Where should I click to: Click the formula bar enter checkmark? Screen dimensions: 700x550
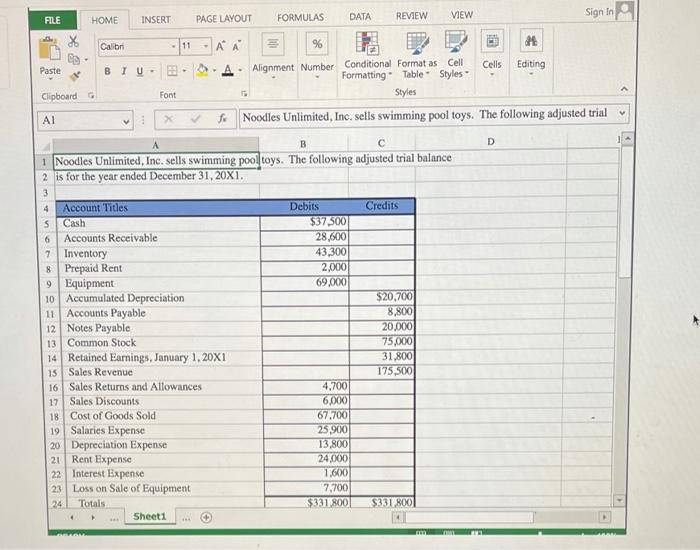pos(195,119)
